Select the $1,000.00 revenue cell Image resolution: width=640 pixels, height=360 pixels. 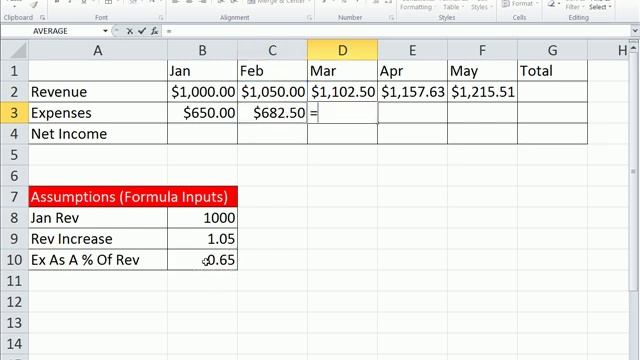(x=202, y=92)
